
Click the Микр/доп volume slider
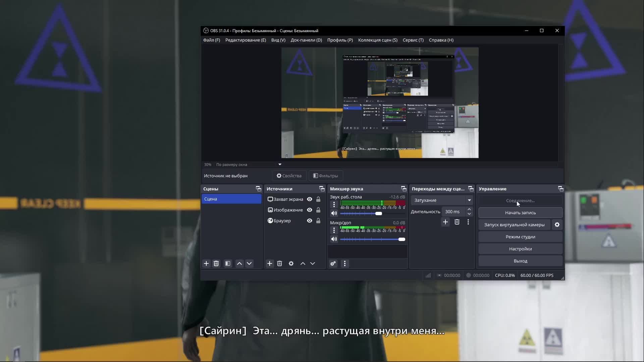372,239
